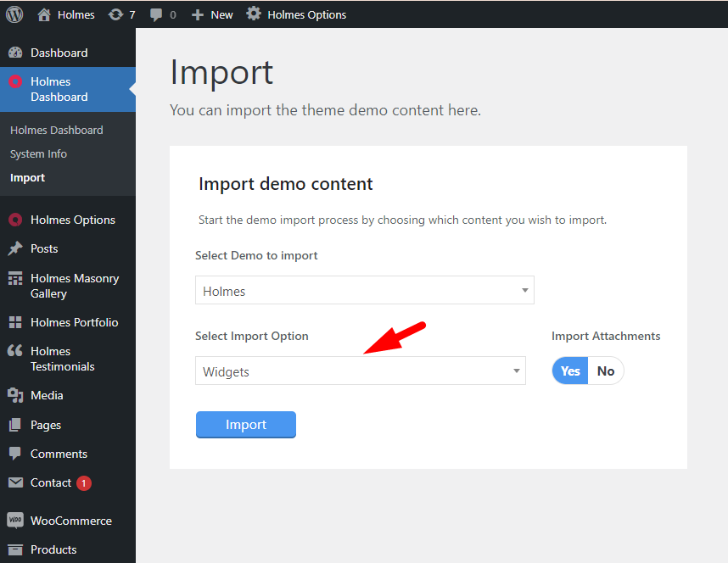
Task: Click the Holmes Options sidebar icon
Action: tap(15, 220)
